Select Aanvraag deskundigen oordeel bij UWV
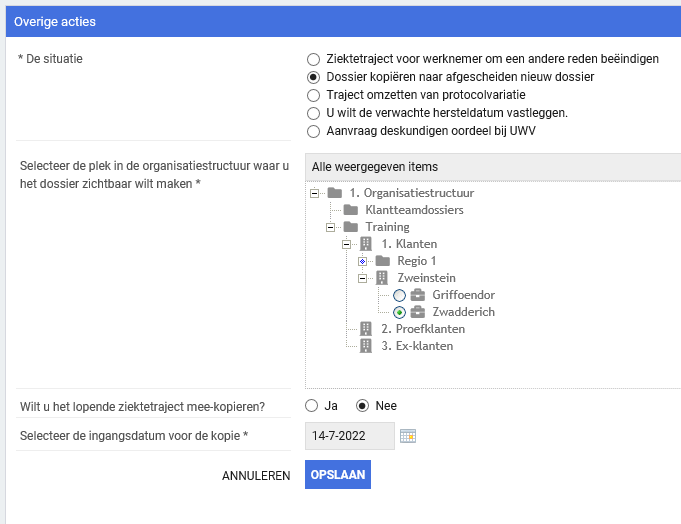The width and height of the screenshot is (681, 524). (314, 131)
